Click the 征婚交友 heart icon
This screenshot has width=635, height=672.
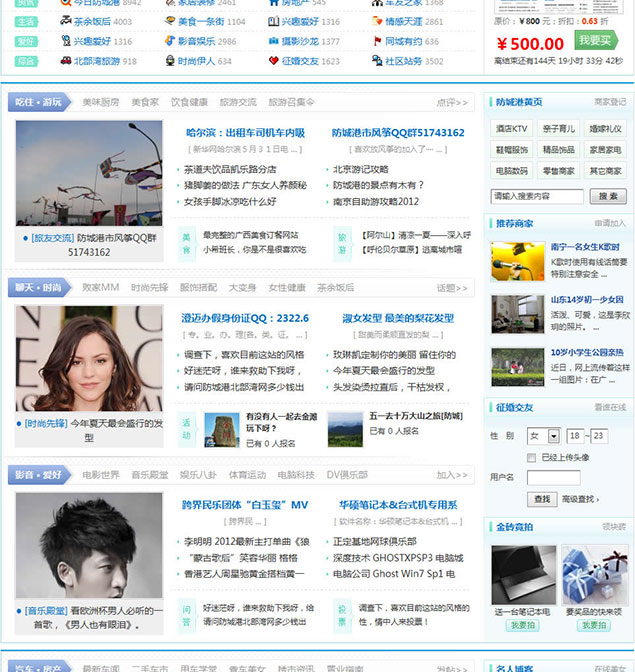[x=274, y=61]
